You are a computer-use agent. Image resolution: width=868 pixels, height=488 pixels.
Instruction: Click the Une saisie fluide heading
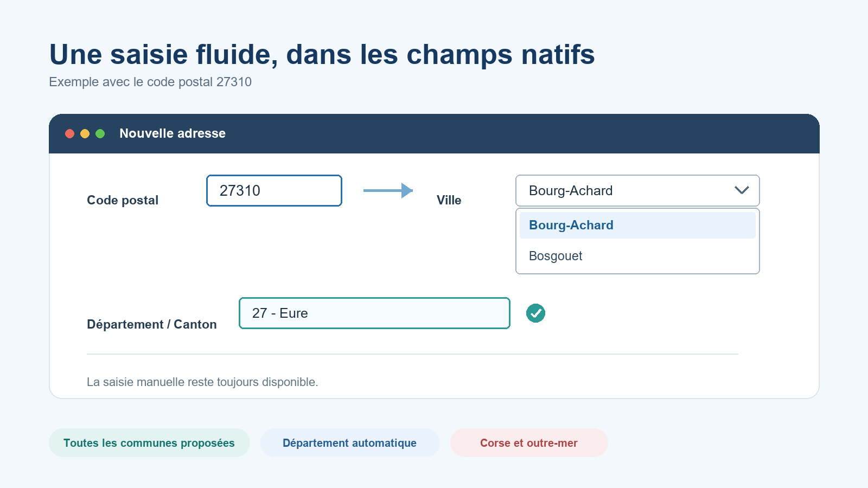pos(322,55)
